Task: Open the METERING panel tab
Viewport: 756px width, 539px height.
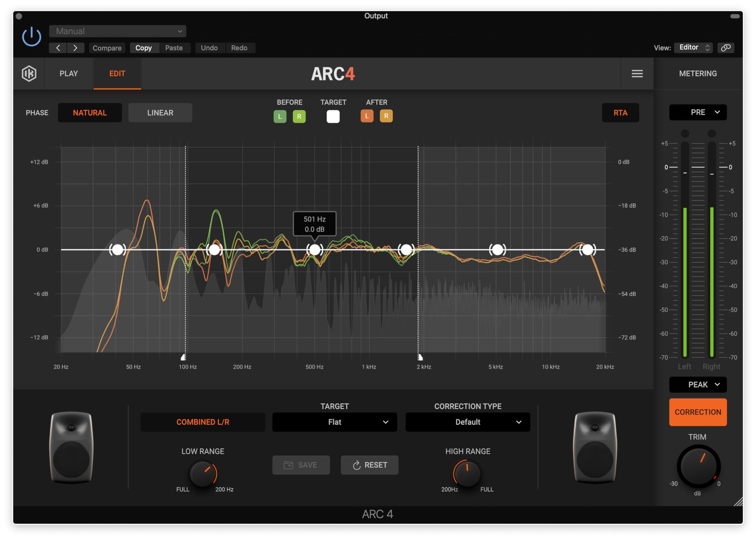Action: pyautogui.click(x=698, y=73)
